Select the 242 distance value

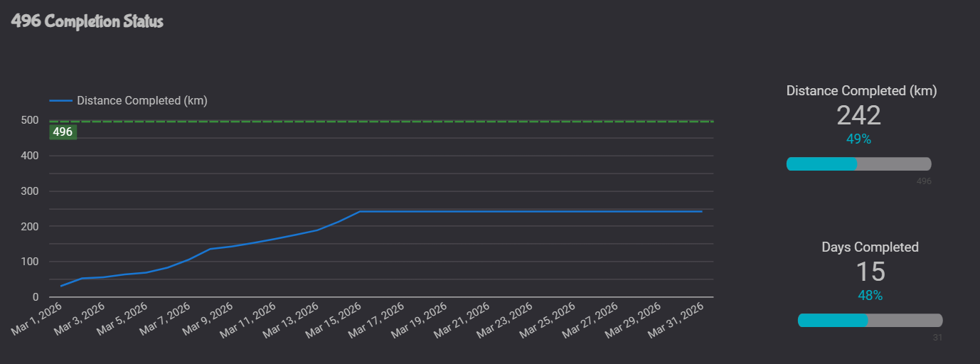858,115
